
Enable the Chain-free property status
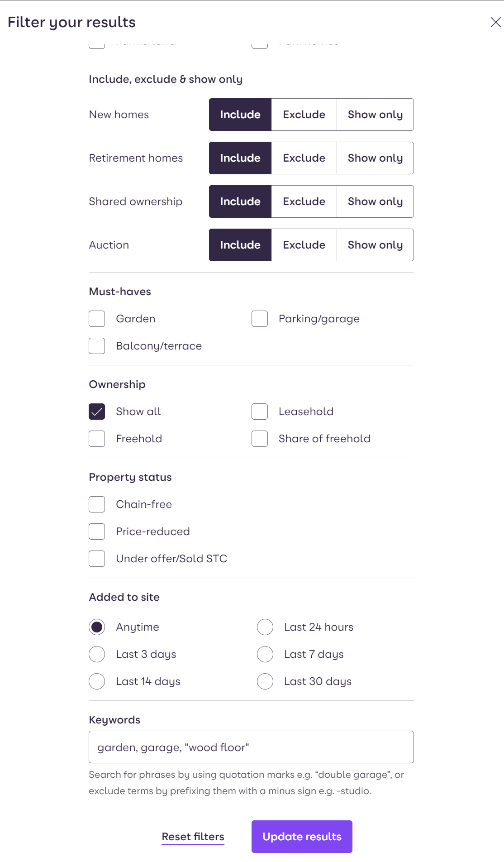pos(97,504)
